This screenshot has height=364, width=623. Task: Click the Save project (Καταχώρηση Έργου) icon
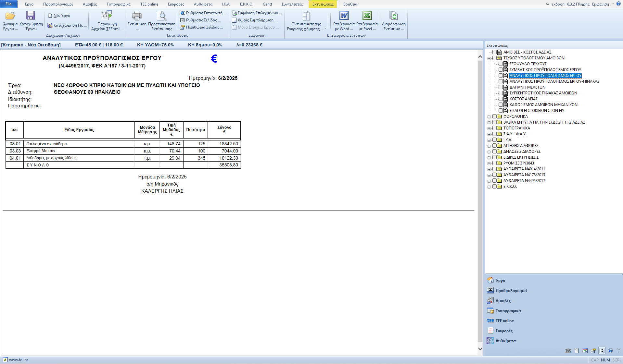tap(31, 16)
